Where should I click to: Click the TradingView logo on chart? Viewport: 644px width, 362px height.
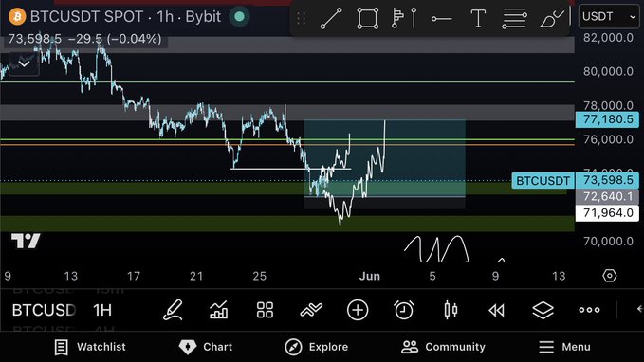pos(27,241)
